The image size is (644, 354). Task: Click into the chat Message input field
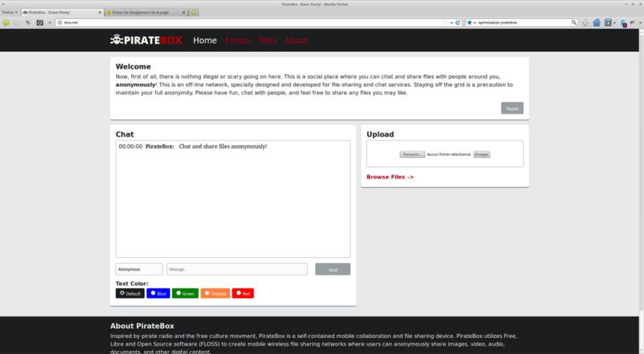coord(237,270)
